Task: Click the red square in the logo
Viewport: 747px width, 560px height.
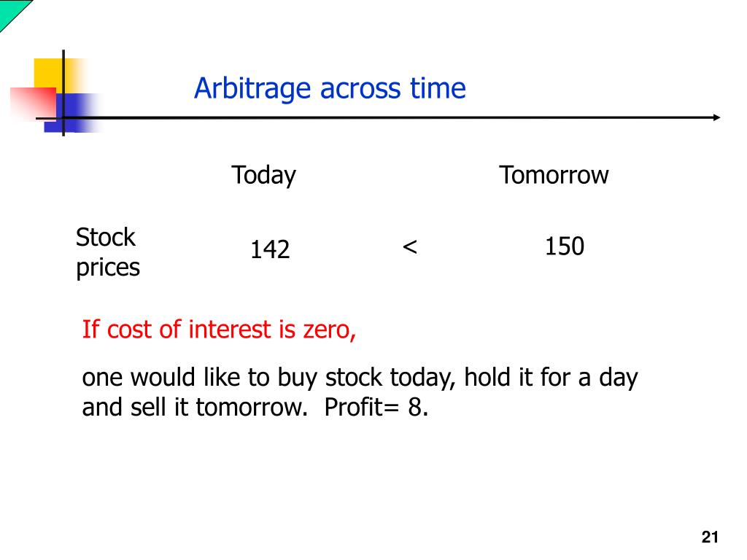Action: [x=34, y=102]
